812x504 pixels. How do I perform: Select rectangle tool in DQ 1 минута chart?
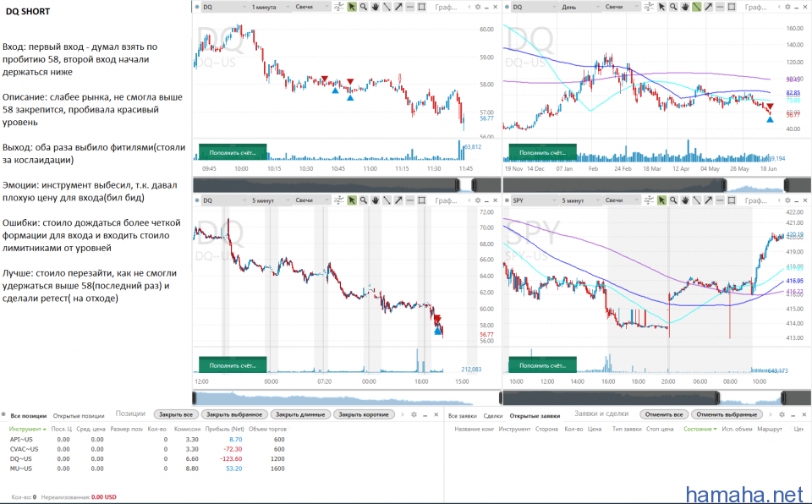tap(421, 7)
